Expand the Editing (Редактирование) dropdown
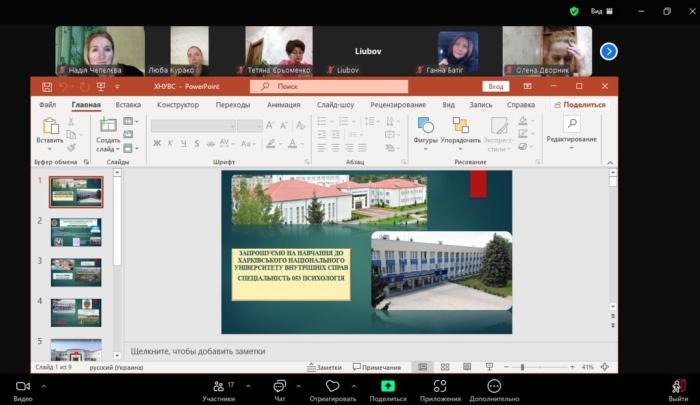 [x=571, y=139]
